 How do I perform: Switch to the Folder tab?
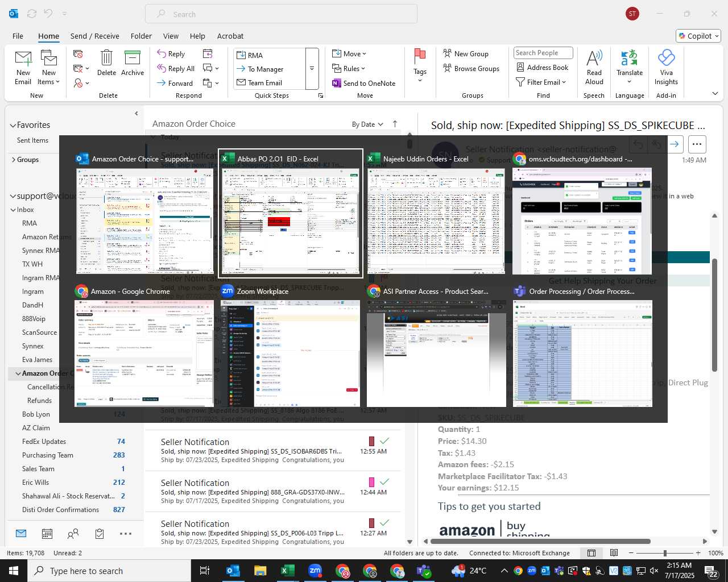tap(141, 36)
